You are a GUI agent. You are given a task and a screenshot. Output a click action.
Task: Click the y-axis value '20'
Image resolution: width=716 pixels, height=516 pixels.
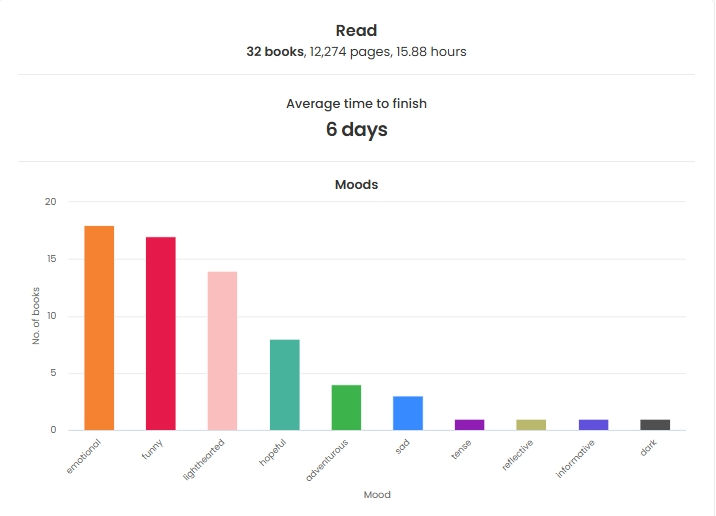point(51,201)
